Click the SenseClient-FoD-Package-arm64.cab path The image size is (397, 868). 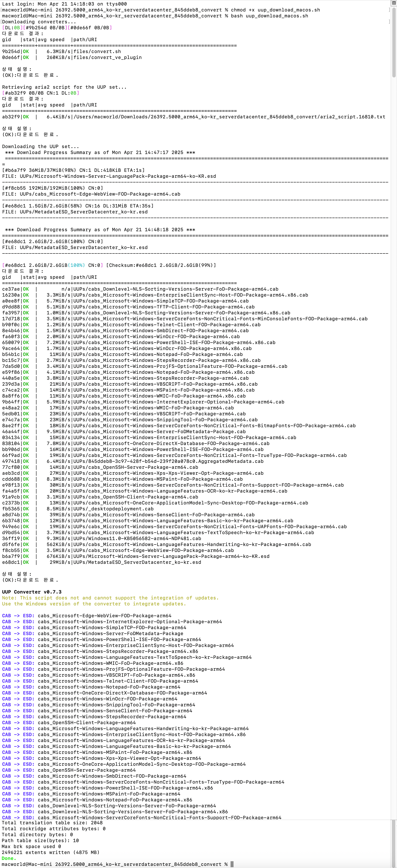coord(164,515)
